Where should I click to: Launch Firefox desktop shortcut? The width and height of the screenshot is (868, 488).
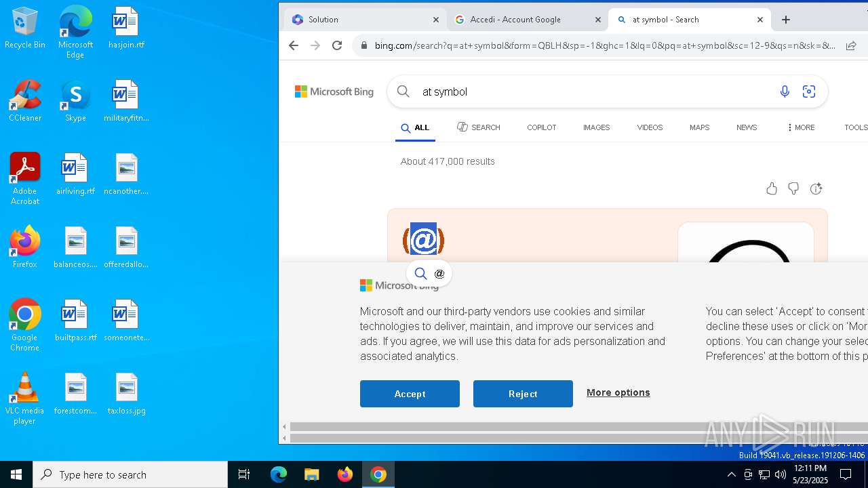25,247
